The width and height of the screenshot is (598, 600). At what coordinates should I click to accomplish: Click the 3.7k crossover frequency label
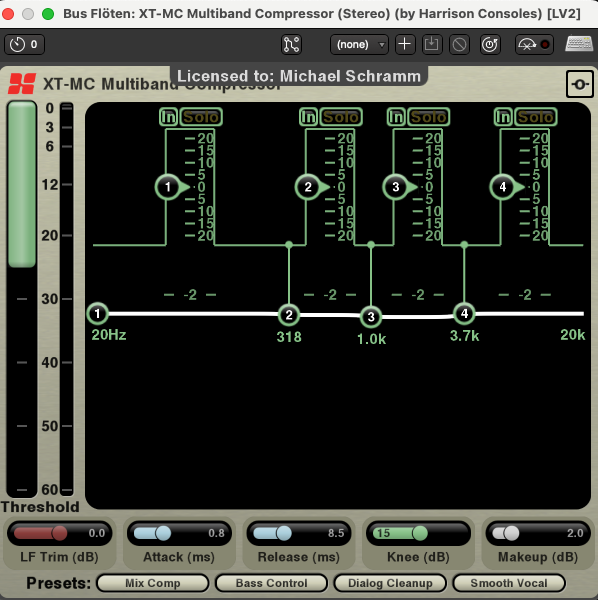click(464, 336)
